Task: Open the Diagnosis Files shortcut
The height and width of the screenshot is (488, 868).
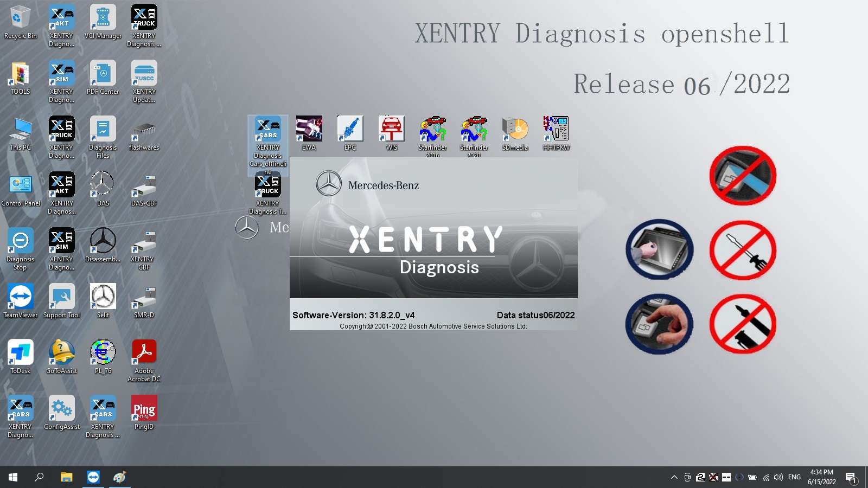Action: [103, 137]
